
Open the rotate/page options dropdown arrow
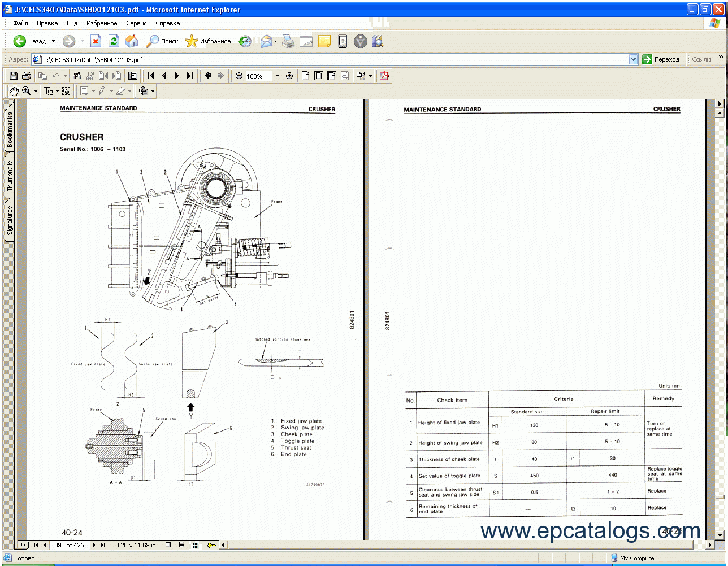click(370, 76)
